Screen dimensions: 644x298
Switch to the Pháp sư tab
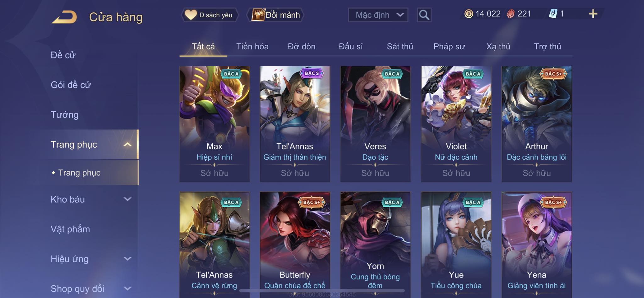pyautogui.click(x=449, y=47)
